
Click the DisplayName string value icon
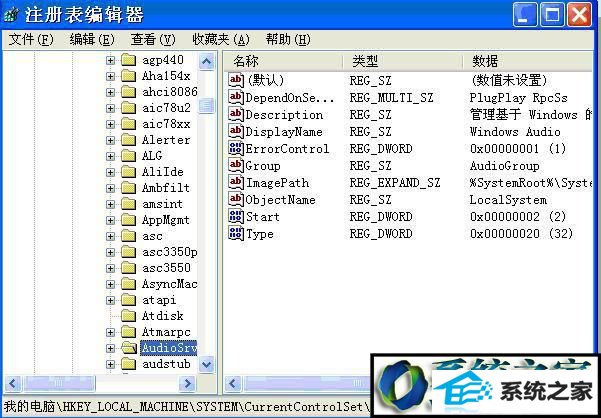point(236,131)
